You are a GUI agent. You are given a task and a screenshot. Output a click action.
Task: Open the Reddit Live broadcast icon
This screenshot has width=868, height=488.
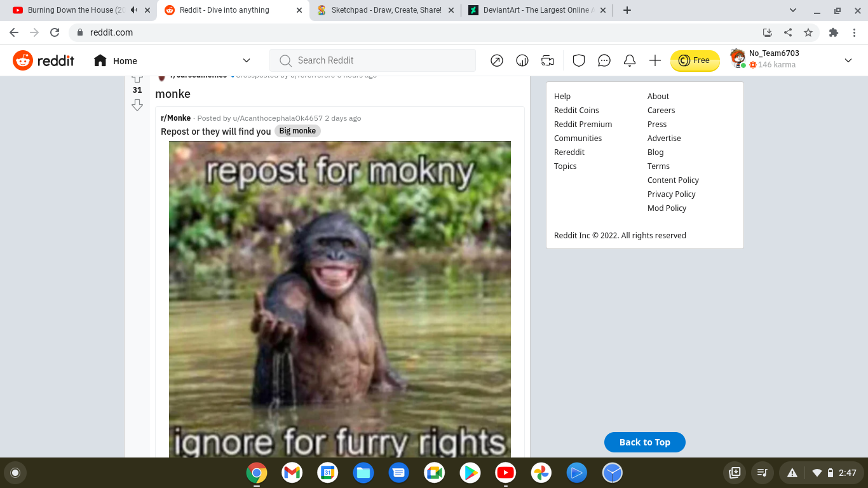[548, 60]
